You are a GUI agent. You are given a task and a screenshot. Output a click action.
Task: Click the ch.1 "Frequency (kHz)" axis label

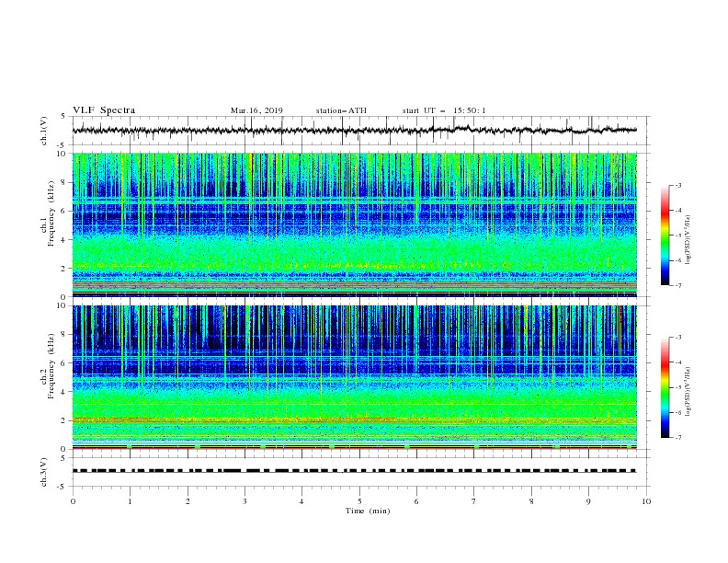coord(51,212)
